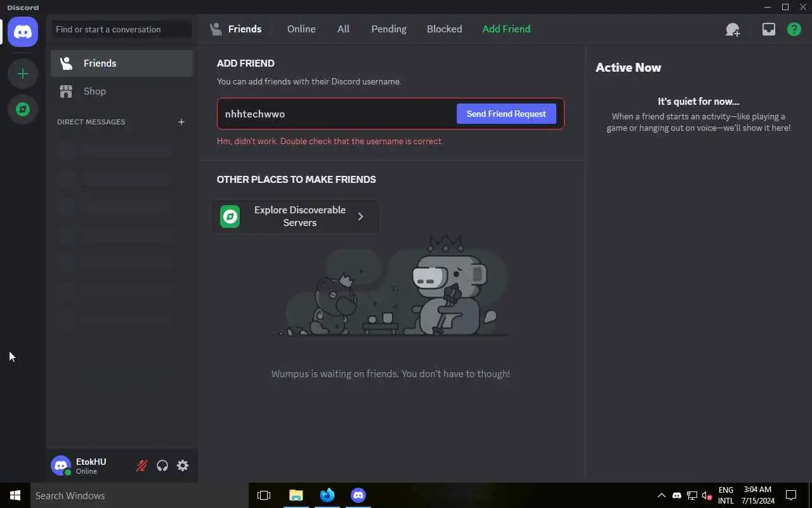Click volume muted tray icon
This screenshot has height=508, width=812.
707,495
